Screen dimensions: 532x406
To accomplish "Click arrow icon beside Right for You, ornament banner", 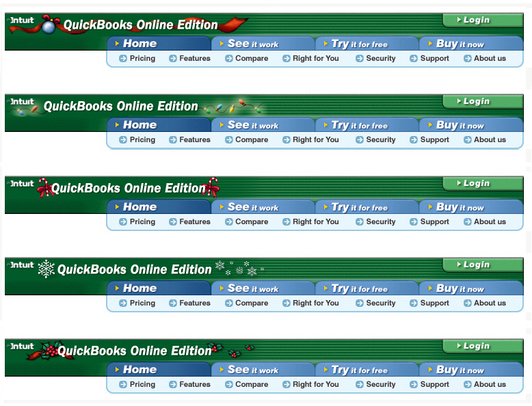I will (287, 58).
